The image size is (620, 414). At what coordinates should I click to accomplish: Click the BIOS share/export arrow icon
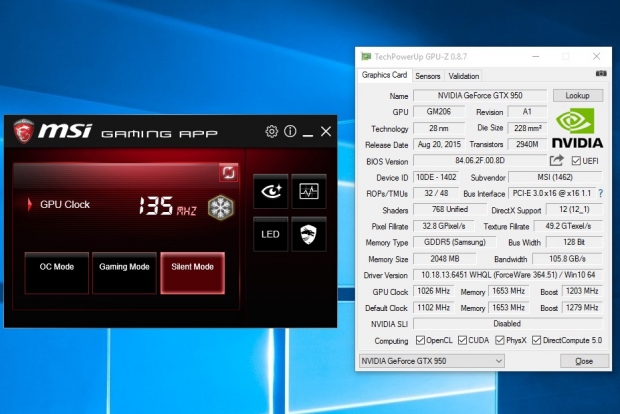coord(556,160)
